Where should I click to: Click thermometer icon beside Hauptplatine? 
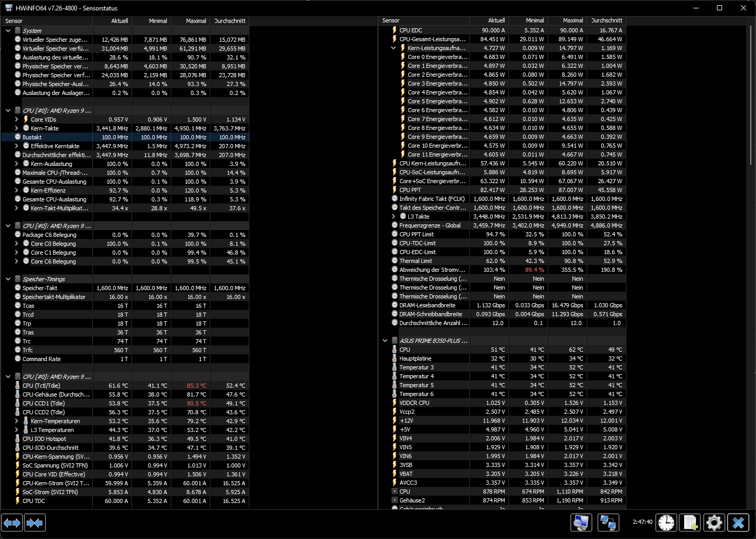click(395, 358)
